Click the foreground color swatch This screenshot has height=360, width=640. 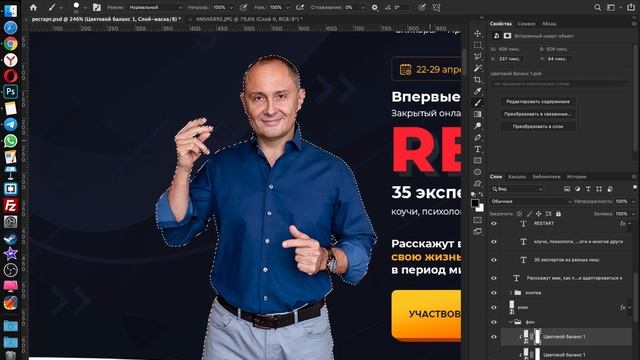coord(475,203)
